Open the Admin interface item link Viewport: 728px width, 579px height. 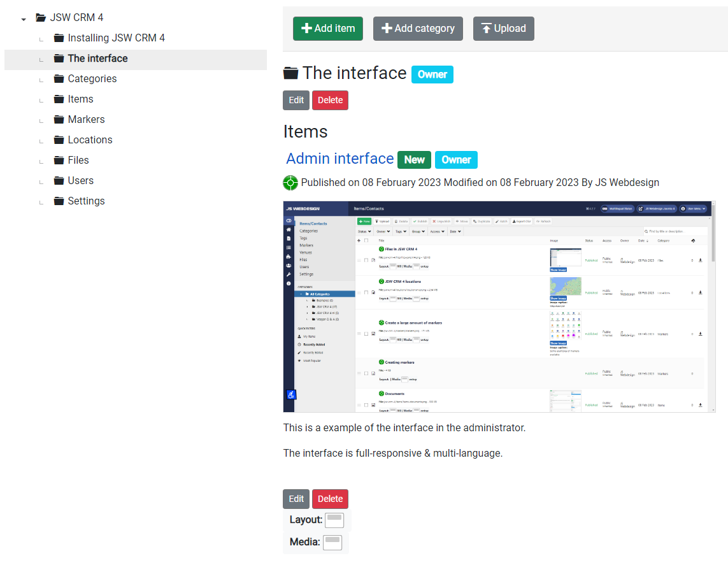339,159
